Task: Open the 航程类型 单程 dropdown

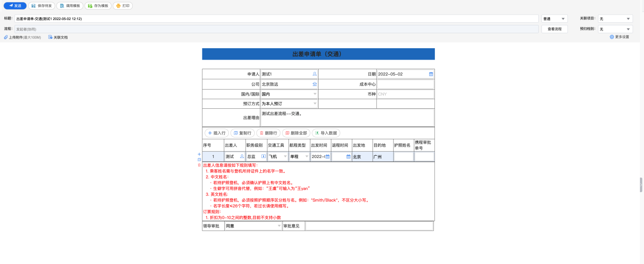Action: (x=299, y=157)
